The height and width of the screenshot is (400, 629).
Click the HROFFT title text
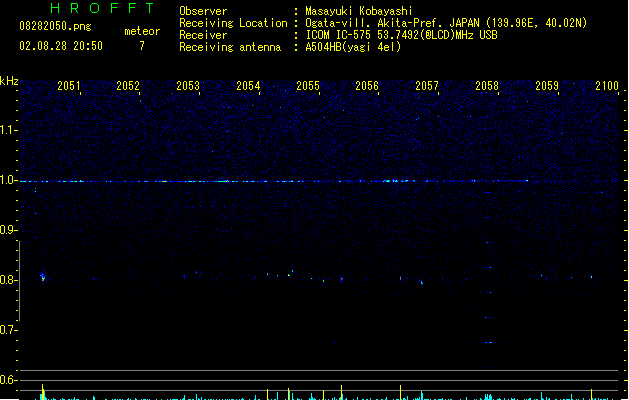pos(103,8)
